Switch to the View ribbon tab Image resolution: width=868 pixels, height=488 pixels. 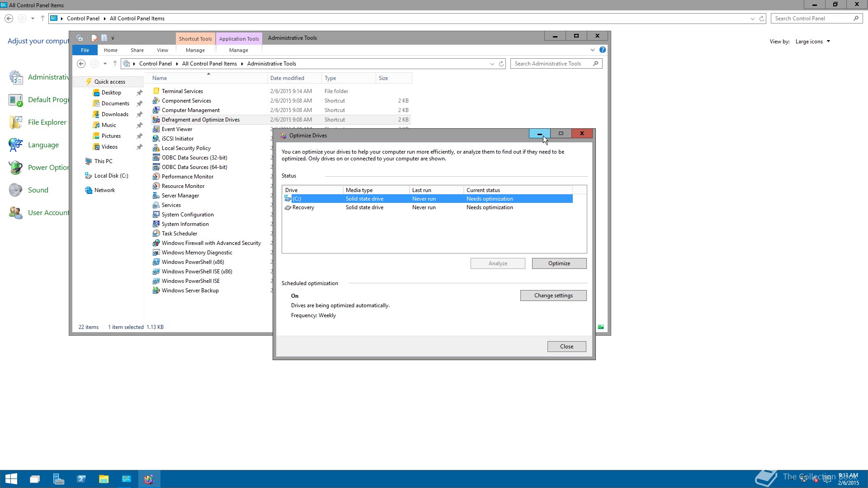[162, 50]
